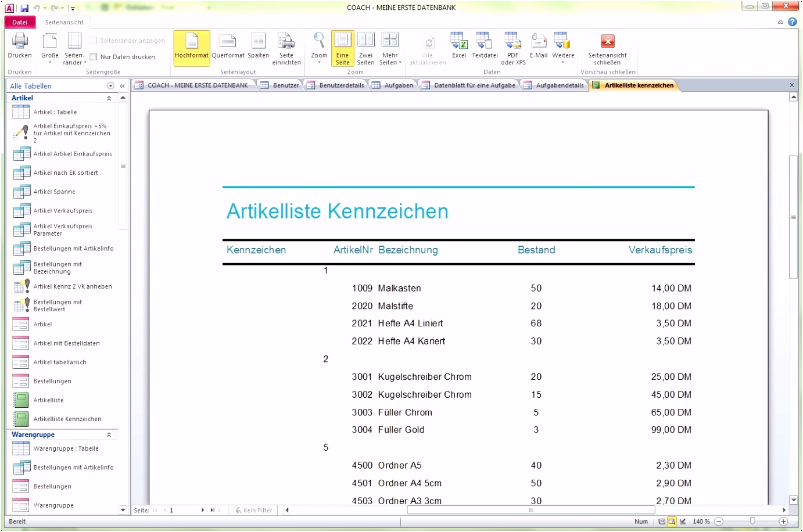Screen dimensions: 803x532
Task: Switch to Berichtsansicht in status bar
Action: pyautogui.click(x=661, y=522)
